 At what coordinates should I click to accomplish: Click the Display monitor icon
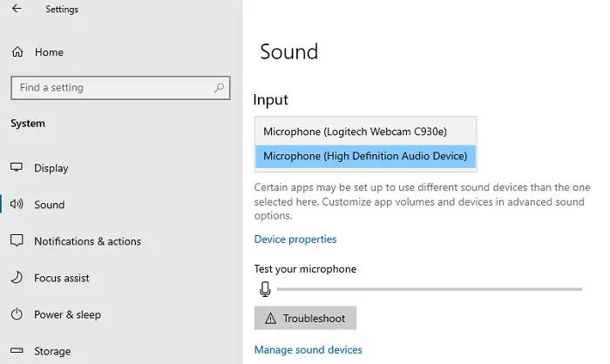[17, 168]
